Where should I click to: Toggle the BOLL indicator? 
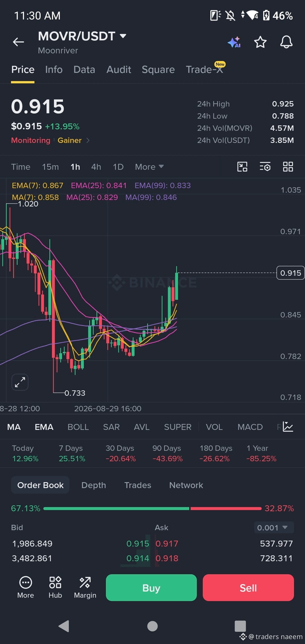coord(78,427)
